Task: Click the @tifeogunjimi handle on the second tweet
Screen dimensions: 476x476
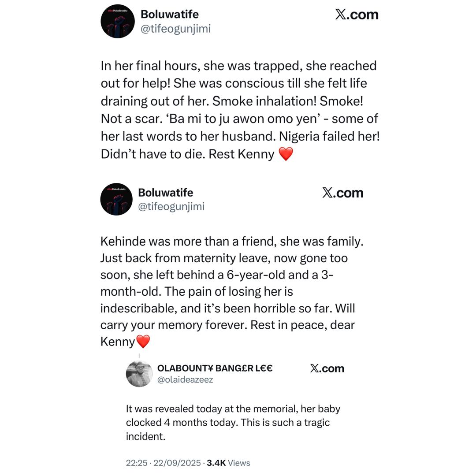Action: coord(171,206)
